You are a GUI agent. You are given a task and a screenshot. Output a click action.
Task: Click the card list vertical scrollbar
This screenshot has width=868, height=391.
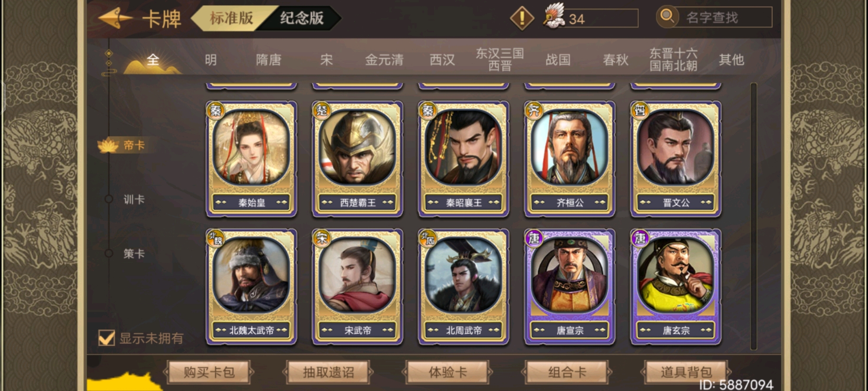pyautogui.click(x=753, y=216)
